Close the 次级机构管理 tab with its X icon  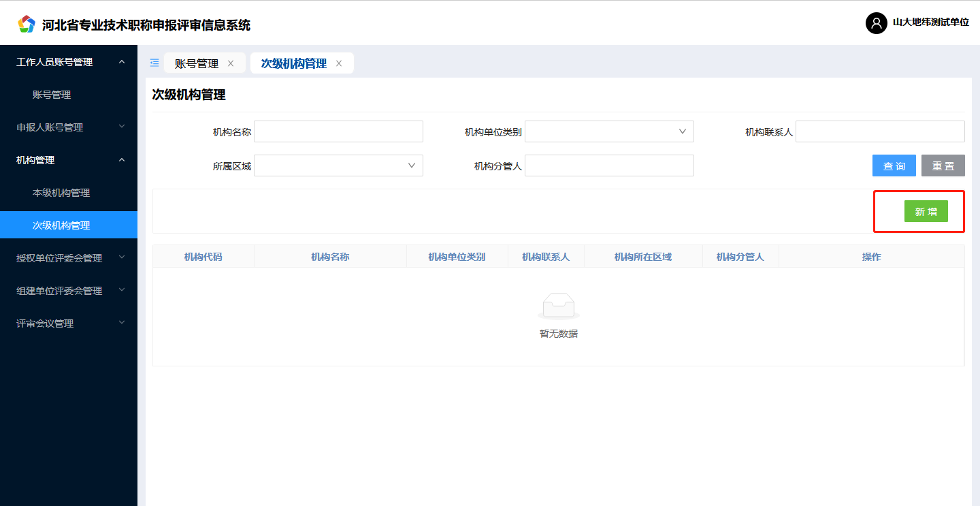(x=339, y=63)
